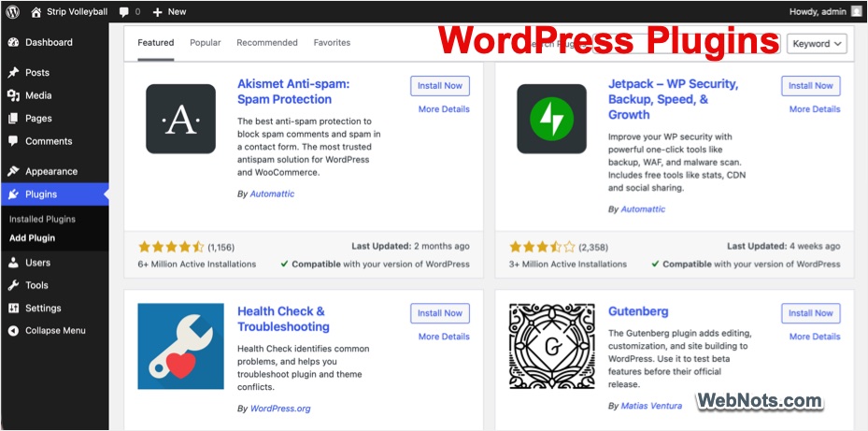Viewport: 868px width, 431px height.
Task: Install the Gutenberg plugin
Action: click(x=811, y=313)
